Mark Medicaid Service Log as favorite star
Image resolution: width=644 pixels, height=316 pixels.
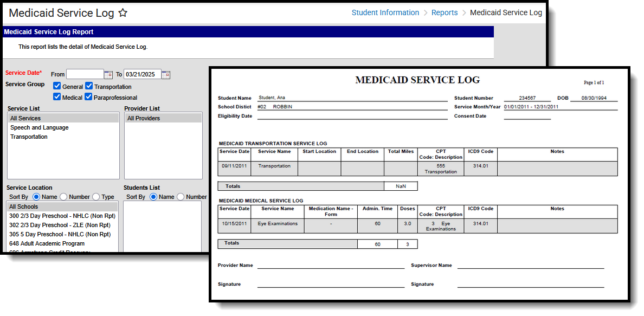(123, 13)
